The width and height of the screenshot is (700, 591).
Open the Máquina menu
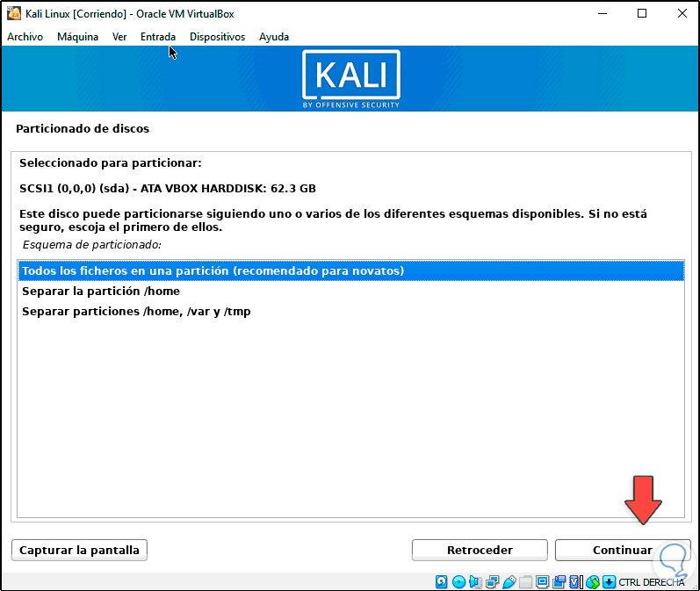[77, 37]
